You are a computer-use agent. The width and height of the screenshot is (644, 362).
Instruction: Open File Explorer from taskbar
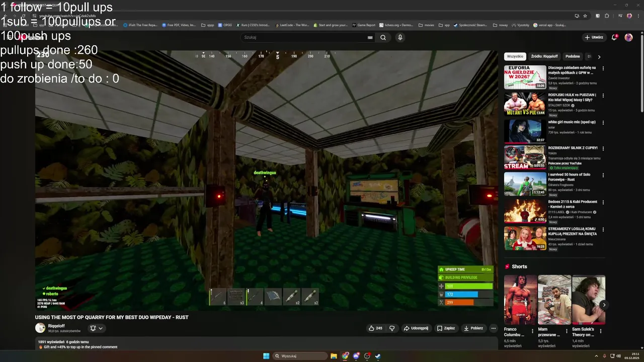point(334,356)
